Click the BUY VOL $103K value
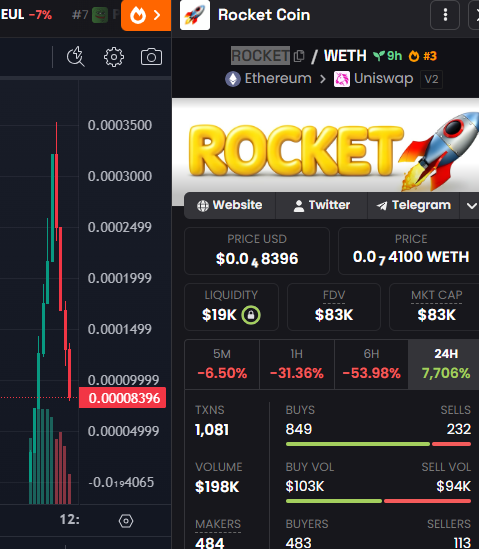 click(305, 486)
